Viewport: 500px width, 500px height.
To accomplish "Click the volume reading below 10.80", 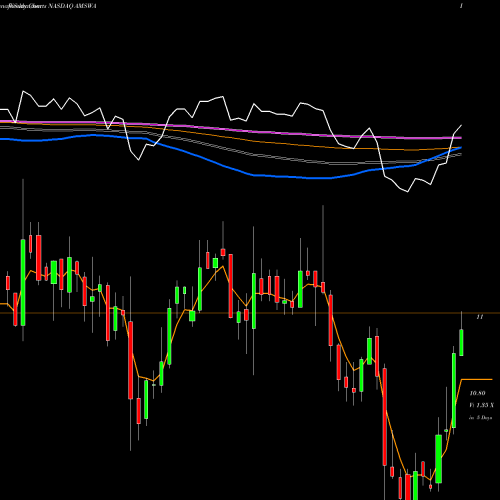I will click(481, 405).
